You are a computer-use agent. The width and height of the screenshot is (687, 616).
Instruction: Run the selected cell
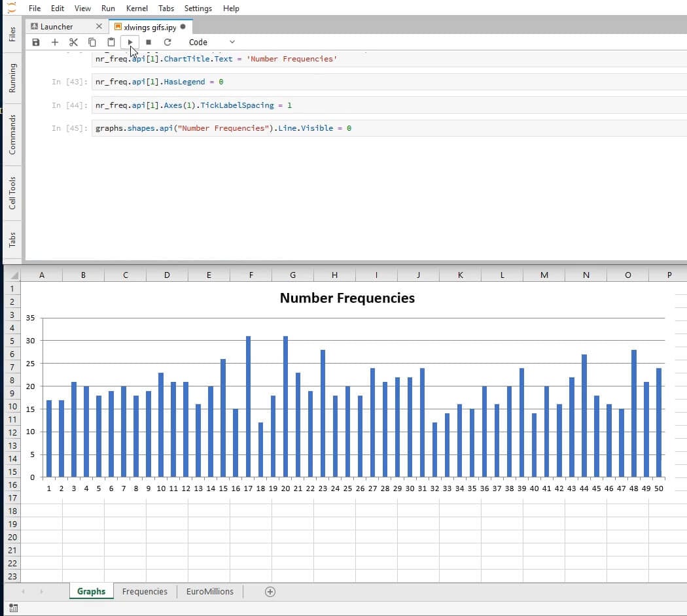[130, 43]
